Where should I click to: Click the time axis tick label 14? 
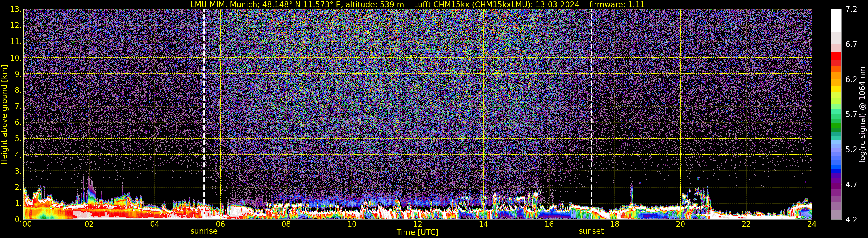pyautogui.click(x=483, y=224)
